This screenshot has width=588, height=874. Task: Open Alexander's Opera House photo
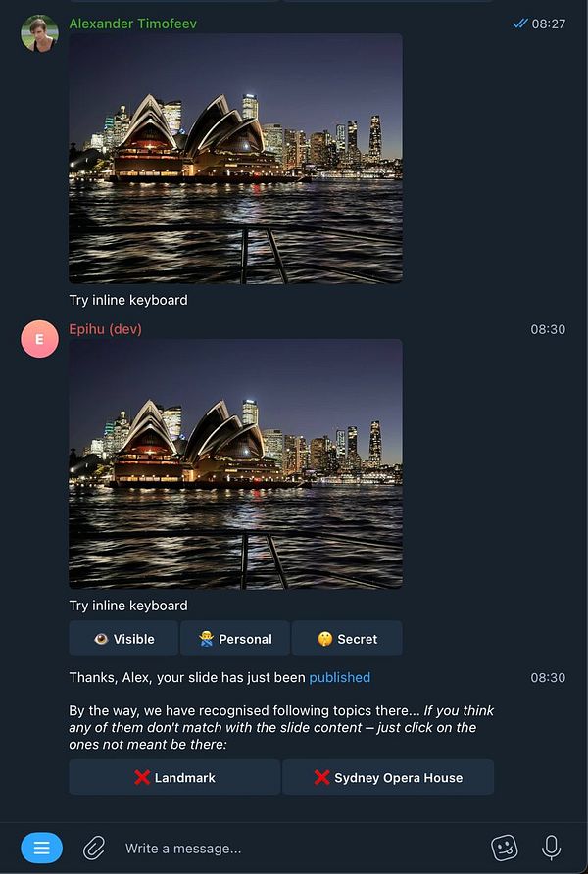tap(236, 159)
